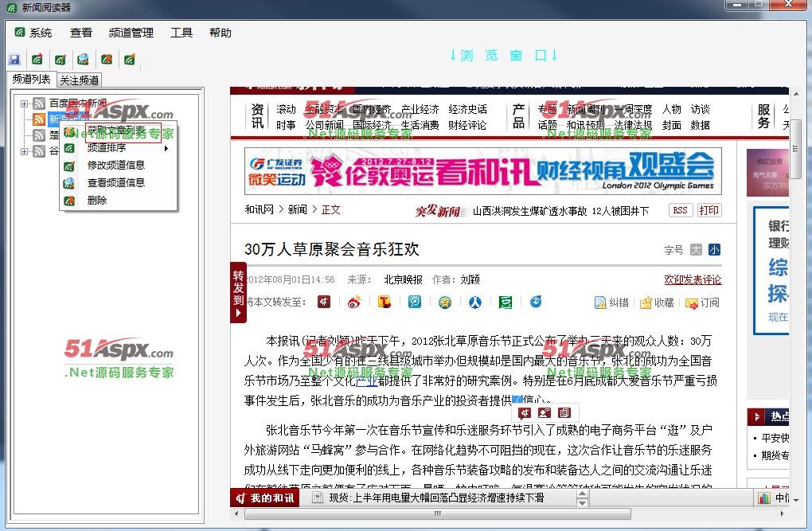The height and width of the screenshot is (531, 812).
Task: Click the Renren share icon
Action: 475,302
